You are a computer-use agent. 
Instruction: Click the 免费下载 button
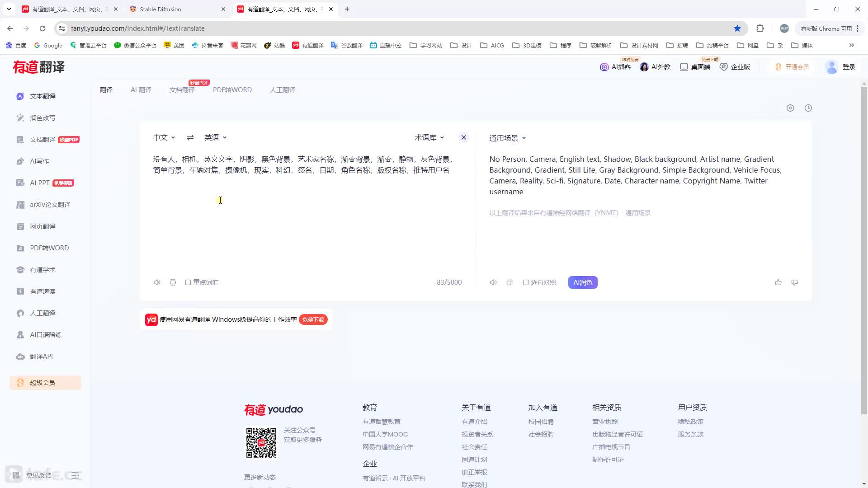(313, 320)
